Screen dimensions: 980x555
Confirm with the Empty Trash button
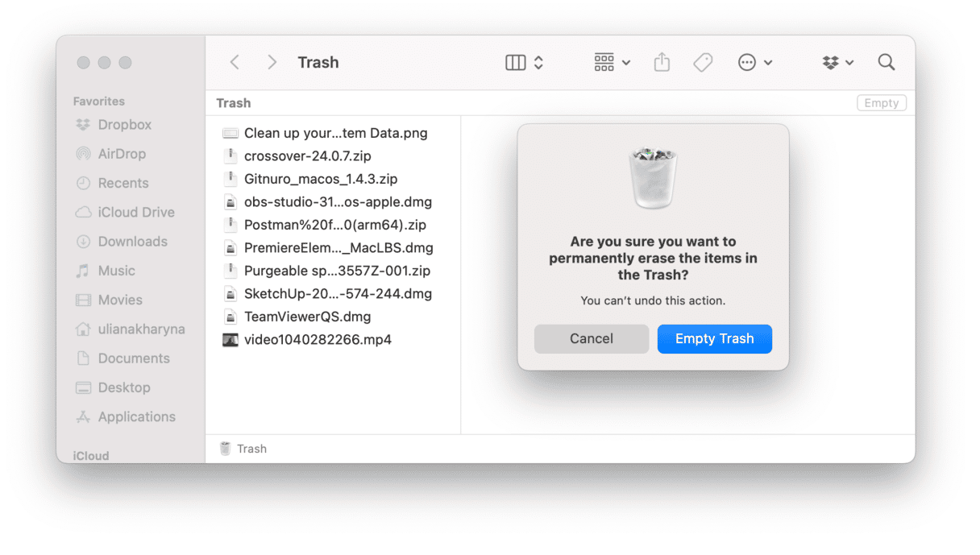714,339
